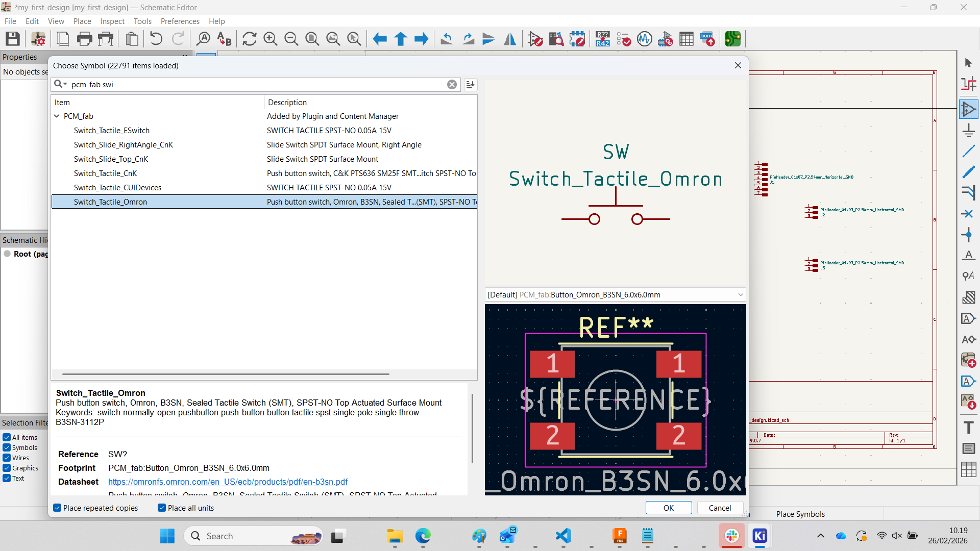Open the Preferences menu
The image size is (980, 551).
click(180, 21)
